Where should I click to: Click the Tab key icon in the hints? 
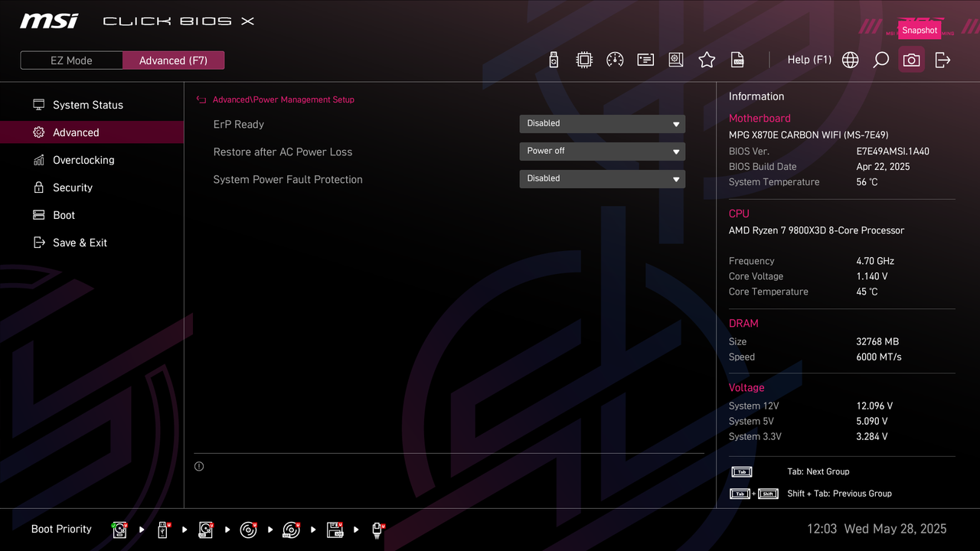(x=741, y=472)
